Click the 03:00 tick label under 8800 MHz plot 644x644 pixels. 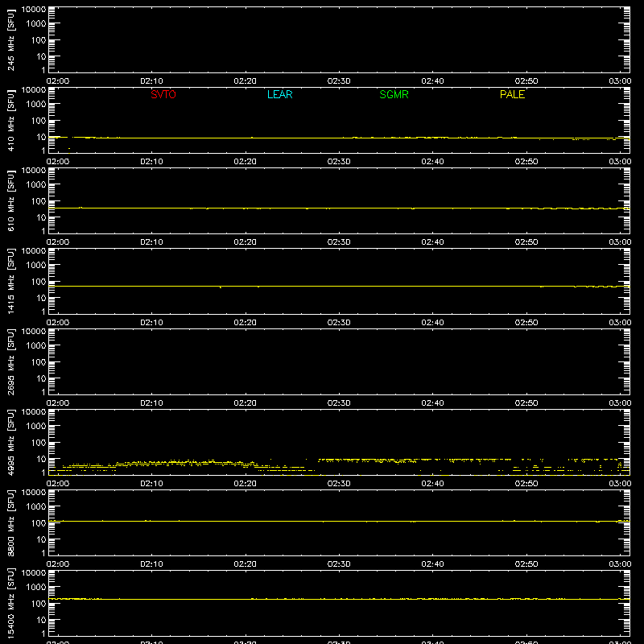pyautogui.click(x=620, y=564)
